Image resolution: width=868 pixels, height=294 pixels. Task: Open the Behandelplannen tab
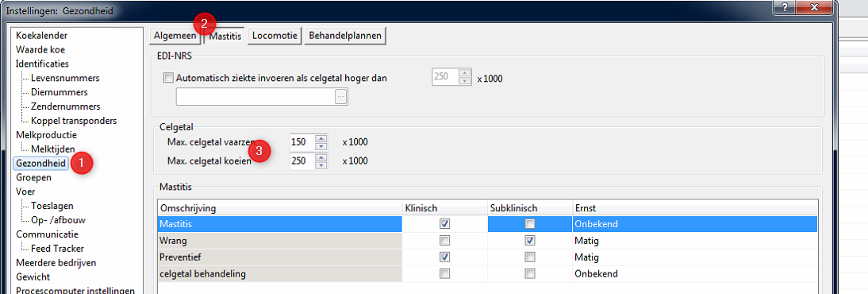[x=345, y=36]
